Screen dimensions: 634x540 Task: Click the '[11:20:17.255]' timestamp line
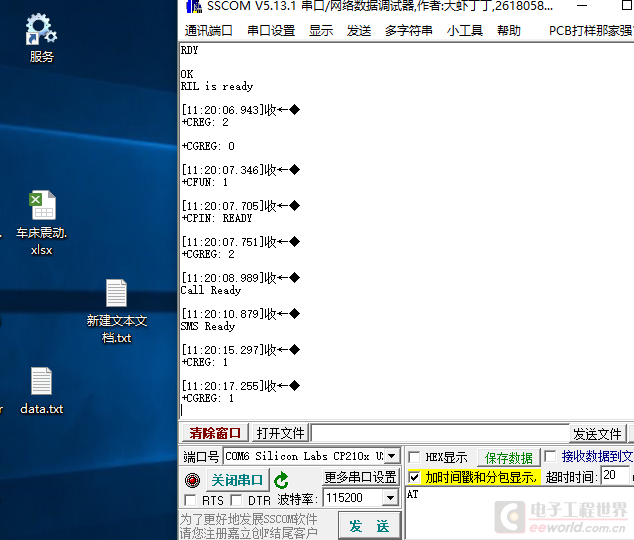(x=241, y=386)
